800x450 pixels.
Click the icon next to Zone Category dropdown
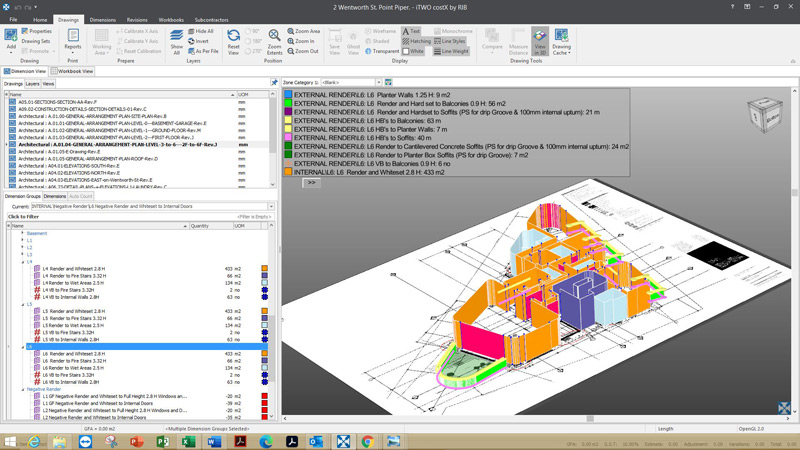tap(388, 82)
